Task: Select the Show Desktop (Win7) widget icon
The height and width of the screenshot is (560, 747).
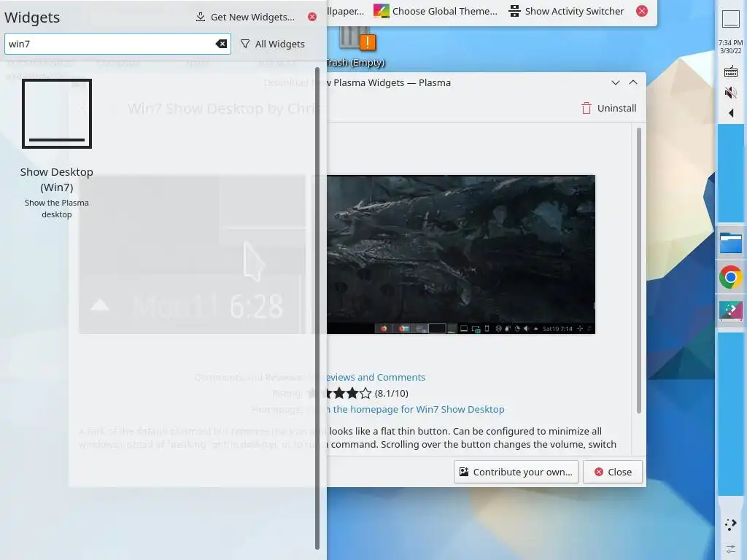Action: click(x=57, y=114)
